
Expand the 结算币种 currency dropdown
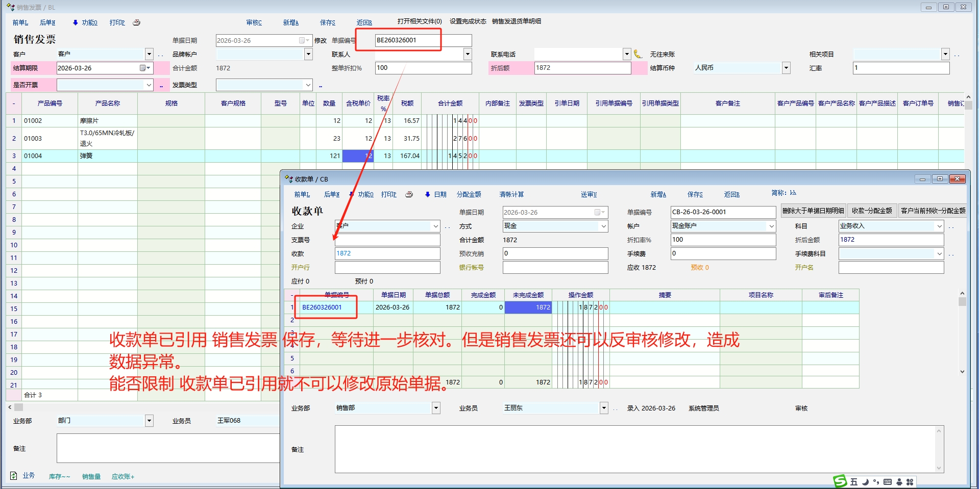pyautogui.click(x=786, y=68)
